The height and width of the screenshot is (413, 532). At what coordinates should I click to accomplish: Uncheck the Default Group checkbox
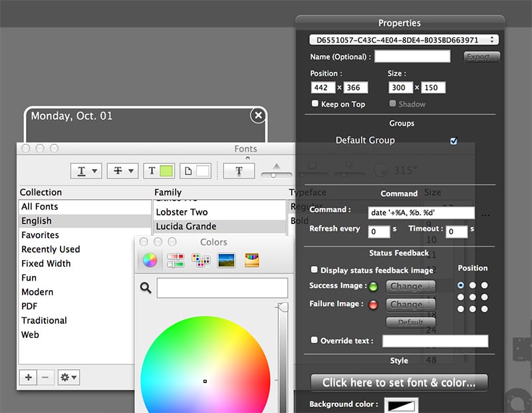click(x=454, y=140)
